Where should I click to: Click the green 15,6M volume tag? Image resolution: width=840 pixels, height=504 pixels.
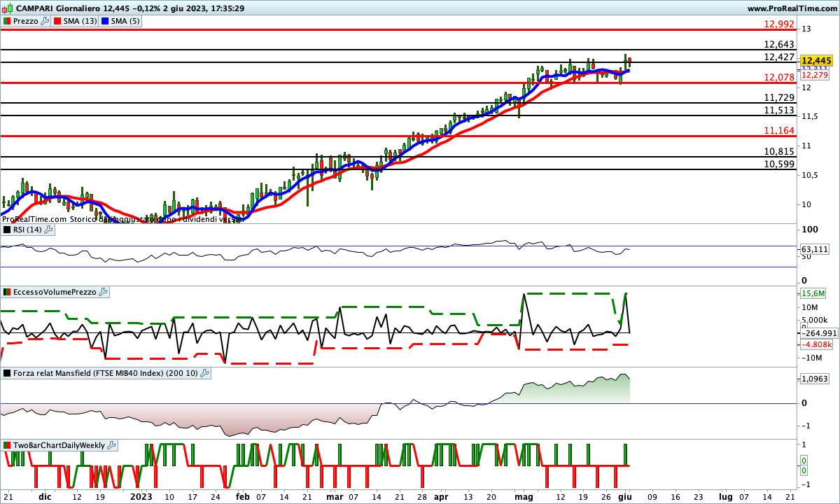813,293
